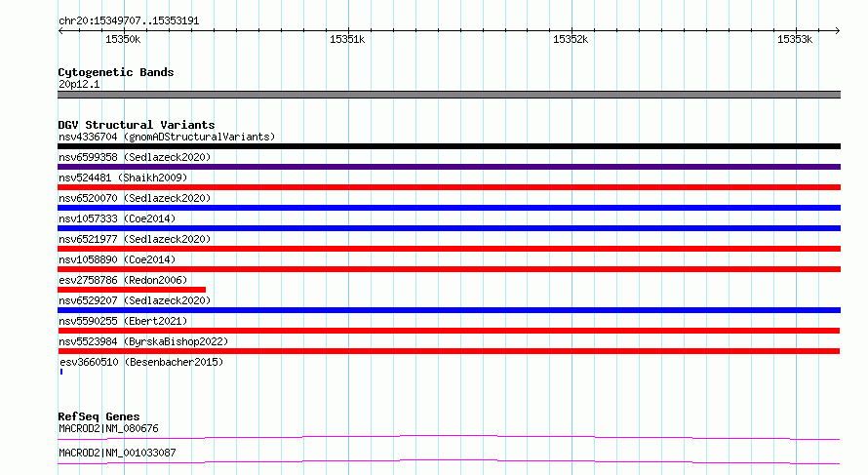Select the red nsv6521977 variant bar
This screenshot has height=475, width=868.
coord(449,249)
